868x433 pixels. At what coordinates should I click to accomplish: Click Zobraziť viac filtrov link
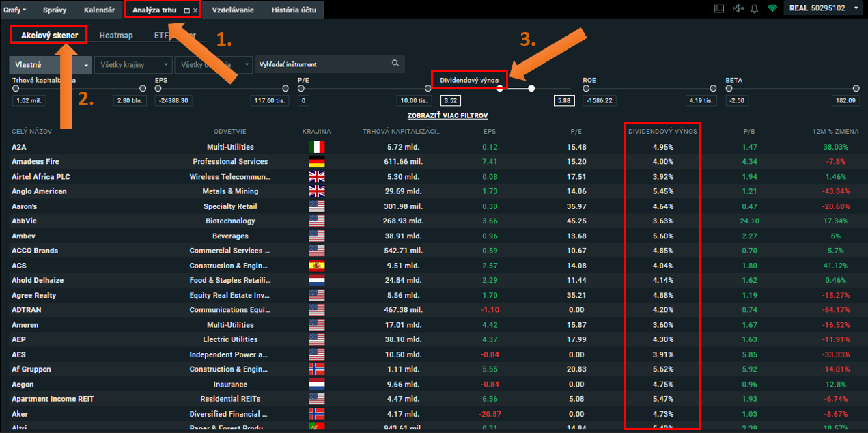pyautogui.click(x=447, y=116)
